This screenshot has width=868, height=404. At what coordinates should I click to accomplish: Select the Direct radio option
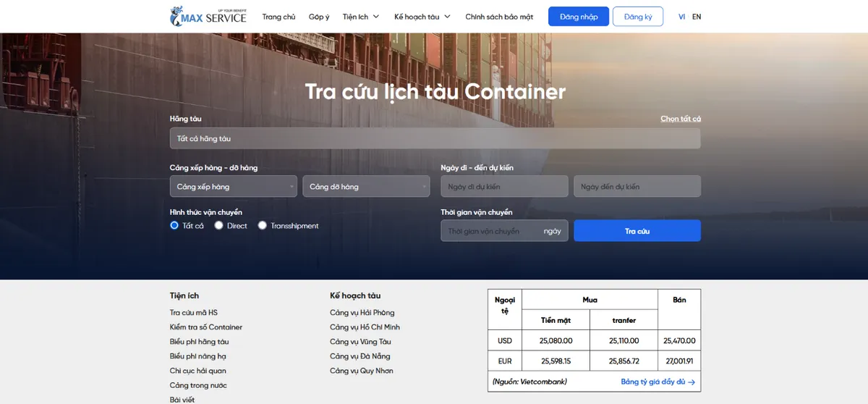(219, 226)
